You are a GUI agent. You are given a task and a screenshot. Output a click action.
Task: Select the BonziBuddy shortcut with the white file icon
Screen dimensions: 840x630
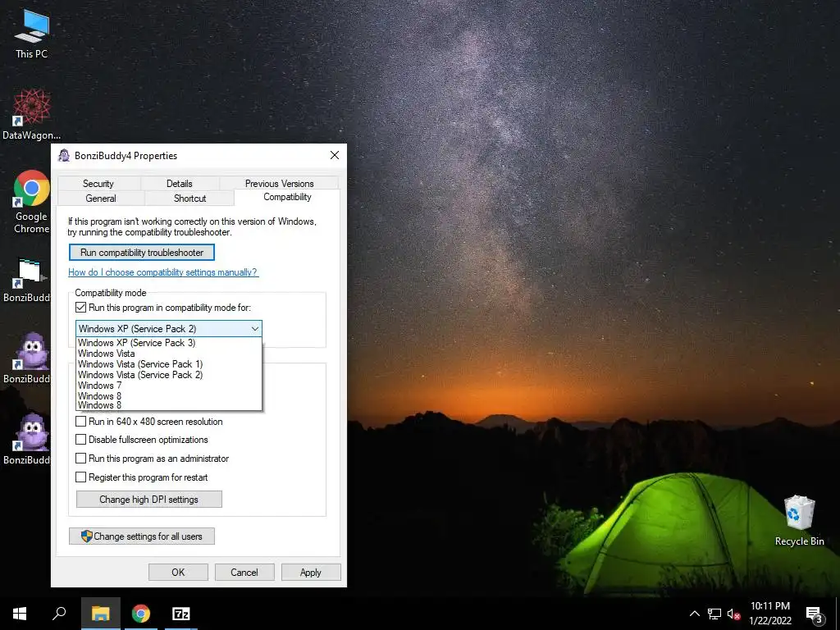(28, 281)
